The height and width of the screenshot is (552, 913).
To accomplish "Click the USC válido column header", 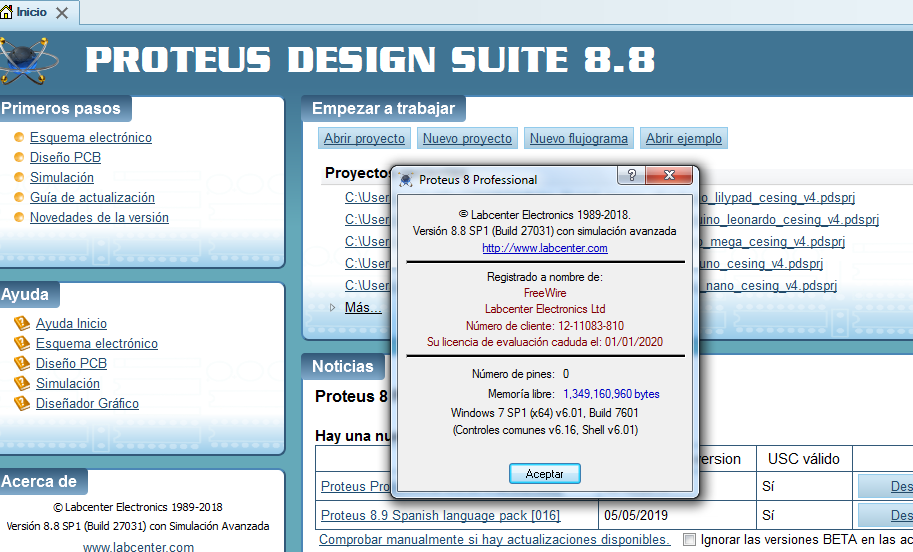I will click(804, 459).
